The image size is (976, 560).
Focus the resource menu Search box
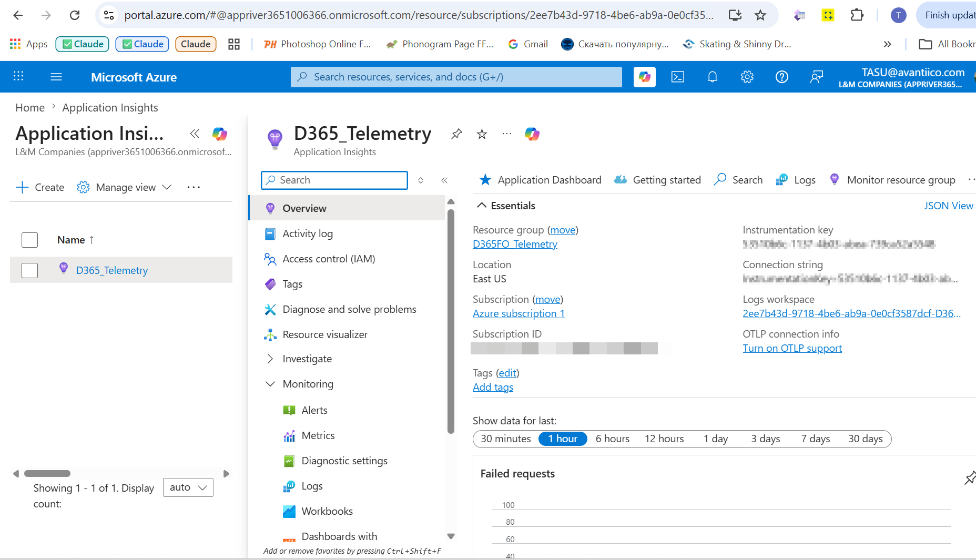tap(334, 180)
